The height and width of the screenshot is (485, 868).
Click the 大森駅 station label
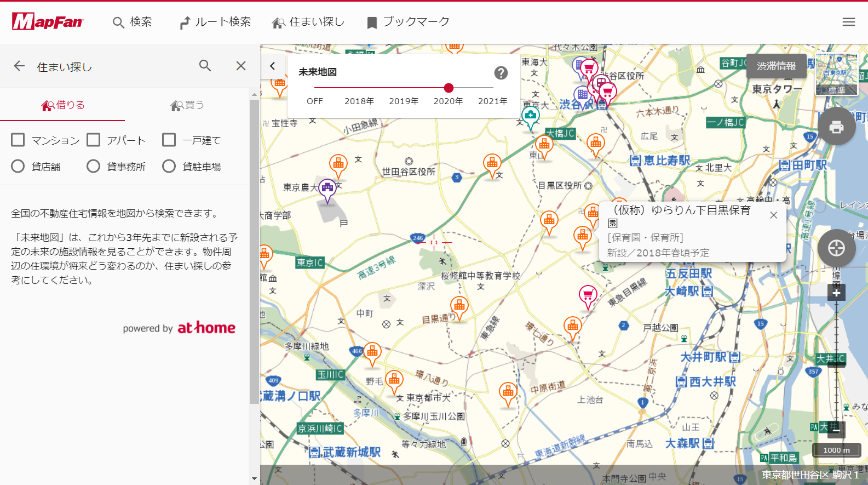[690, 443]
